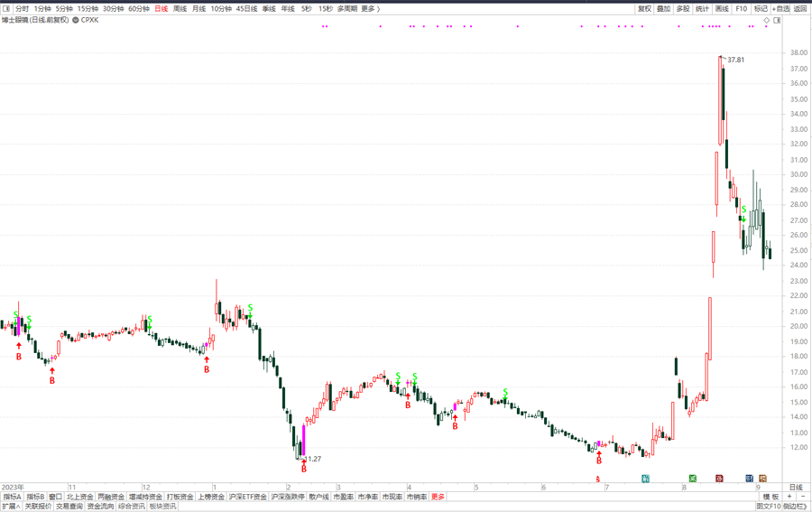Toggle 叠加 overlay mode
Viewport: 812px width, 512px height.
(663, 9)
